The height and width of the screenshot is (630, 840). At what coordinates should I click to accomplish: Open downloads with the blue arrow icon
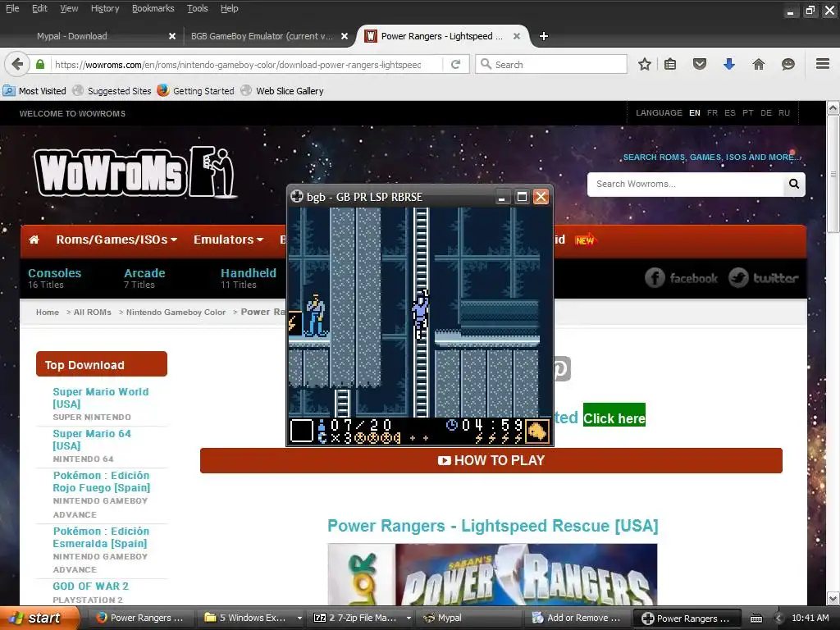click(729, 64)
